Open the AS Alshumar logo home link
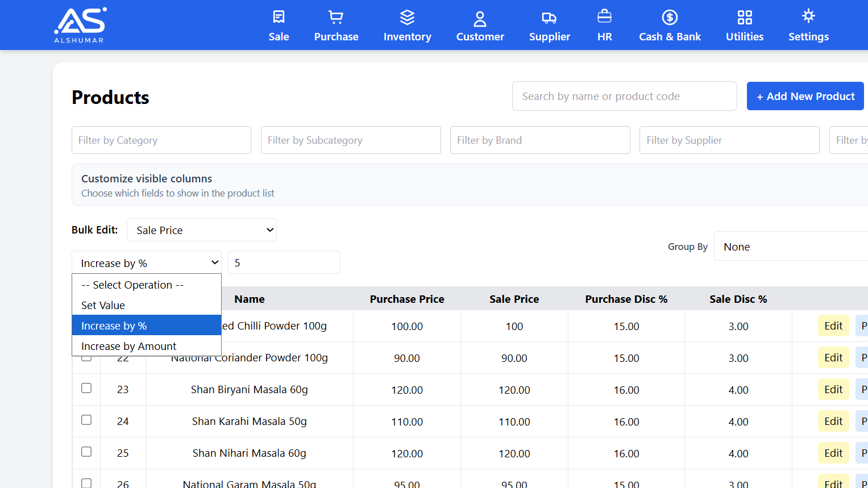 coord(80,24)
